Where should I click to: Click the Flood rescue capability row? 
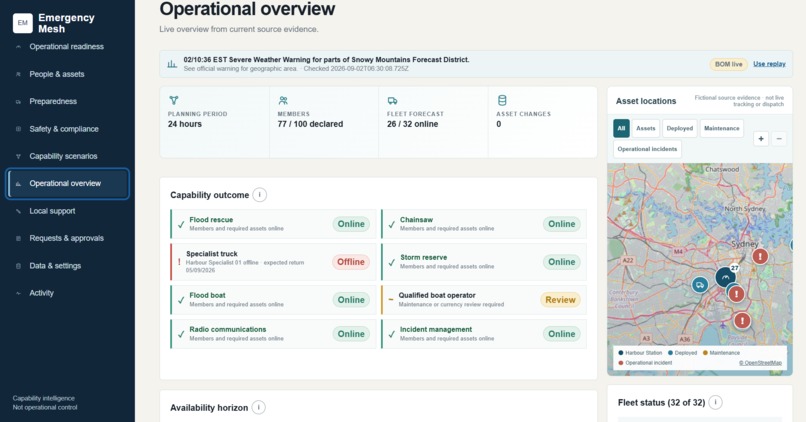(273, 224)
